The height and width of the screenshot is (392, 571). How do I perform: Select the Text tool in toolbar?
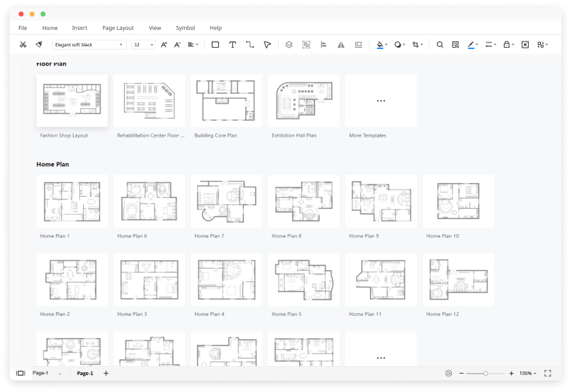coord(233,44)
